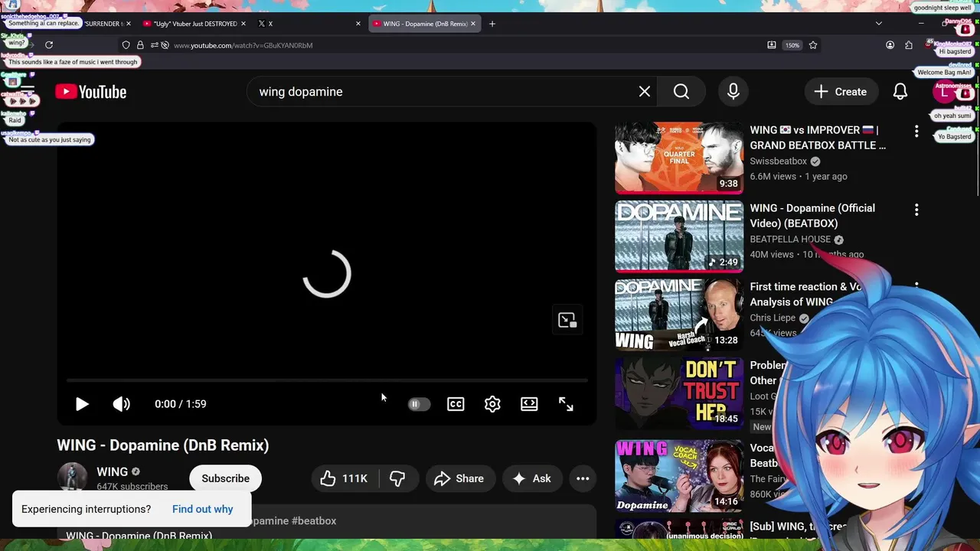
Task: Click the tracking protection shield icon
Action: pyautogui.click(x=126, y=45)
